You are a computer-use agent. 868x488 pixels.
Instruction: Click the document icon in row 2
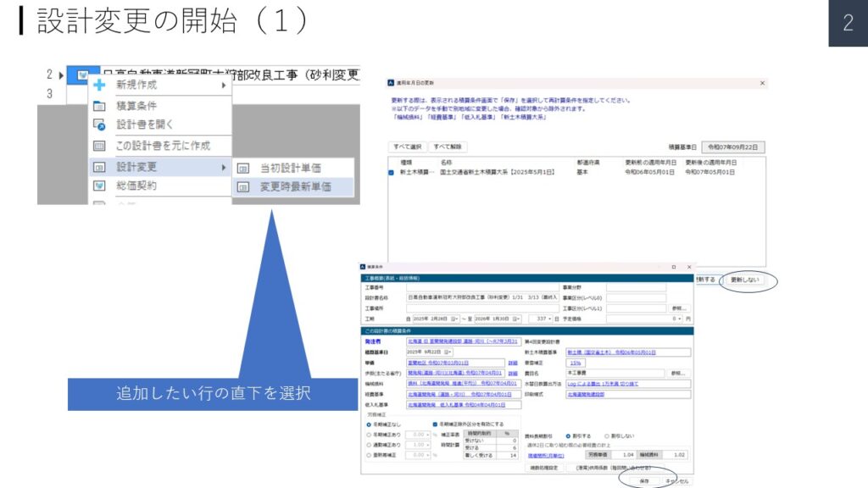(x=82, y=75)
